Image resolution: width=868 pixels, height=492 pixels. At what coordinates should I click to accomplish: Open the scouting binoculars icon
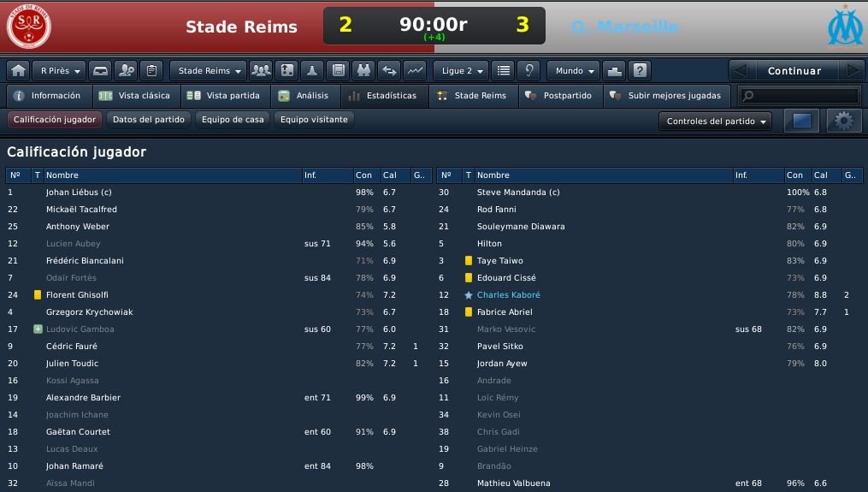pos(363,71)
